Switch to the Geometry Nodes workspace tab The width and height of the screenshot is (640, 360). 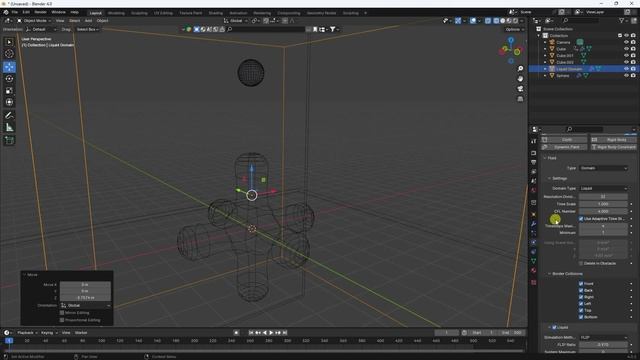[321, 13]
